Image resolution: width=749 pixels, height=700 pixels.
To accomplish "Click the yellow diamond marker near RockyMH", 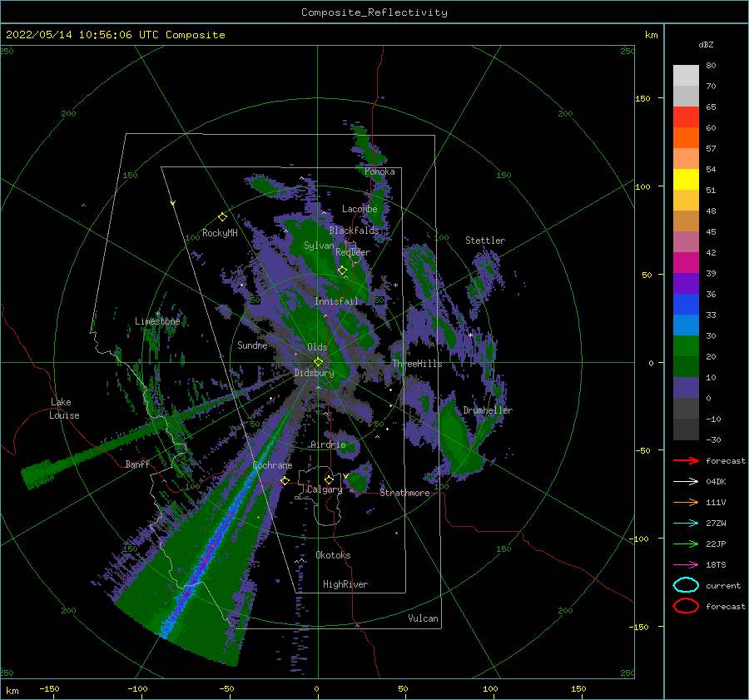I will (x=222, y=217).
